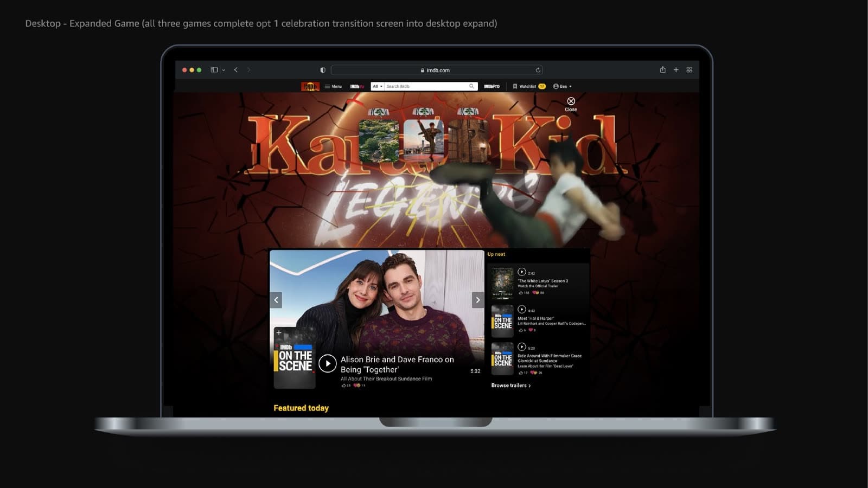Screen dimensions: 868x488
Task: Expand the All search category dropdown
Action: click(378, 86)
